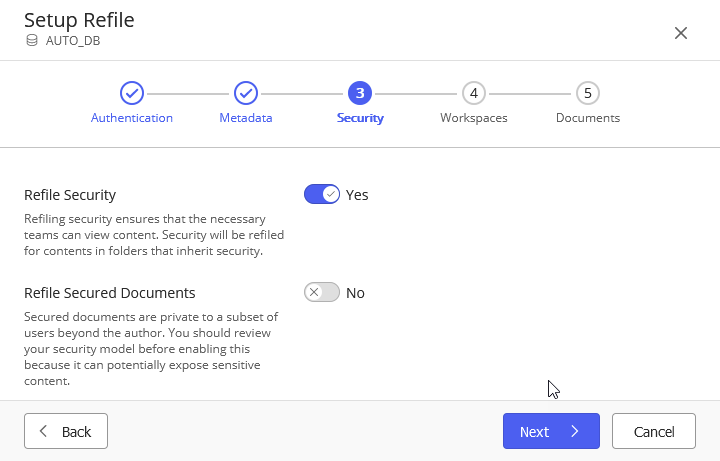This screenshot has height=461, width=720.
Task: Open the Metadata step label
Action: pyautogui.click(x=246, y=118)
